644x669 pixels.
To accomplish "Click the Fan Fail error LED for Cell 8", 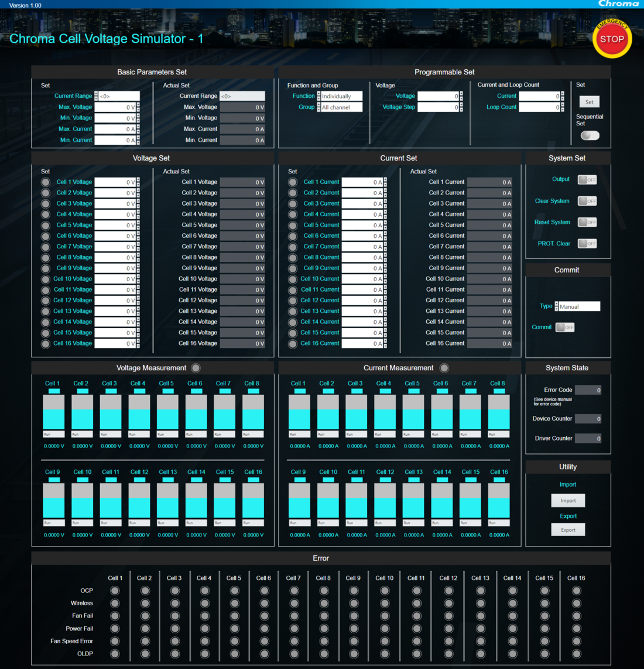I will point(324,616).
